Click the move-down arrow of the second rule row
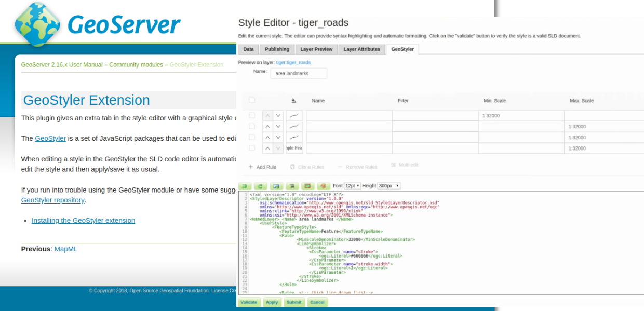644x311 pixels. tap(278, 127)
